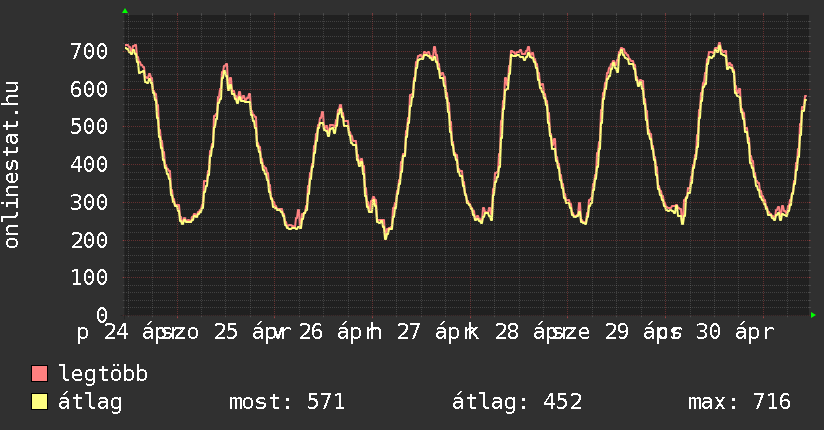Click the 500 y-axis label
This screenshot has width=824, height=430.
pyautogui.click(x=89, y=126)
